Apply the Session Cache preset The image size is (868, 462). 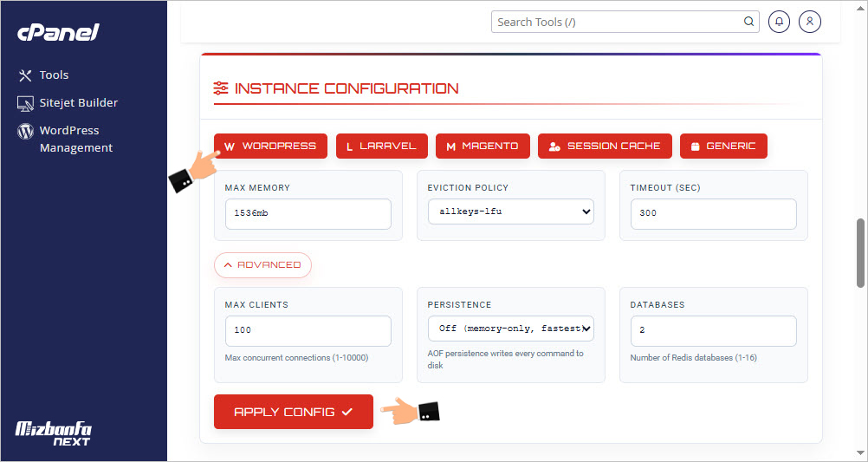point(605,146)
